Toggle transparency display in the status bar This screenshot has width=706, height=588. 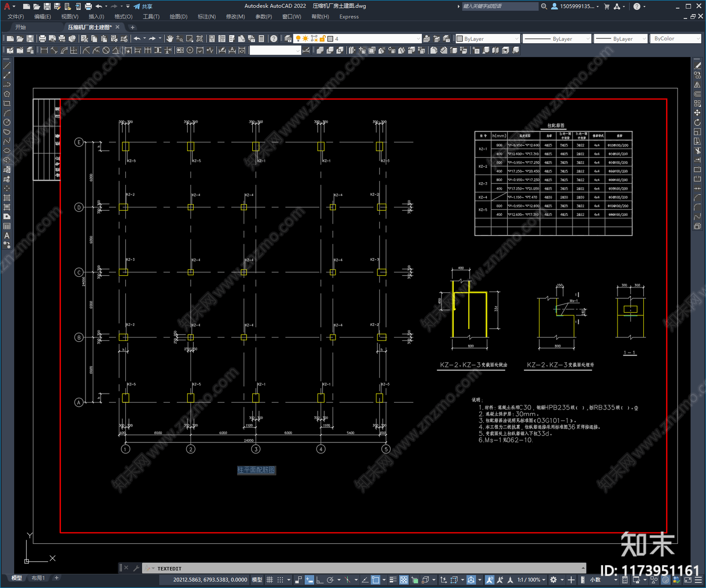404,580
